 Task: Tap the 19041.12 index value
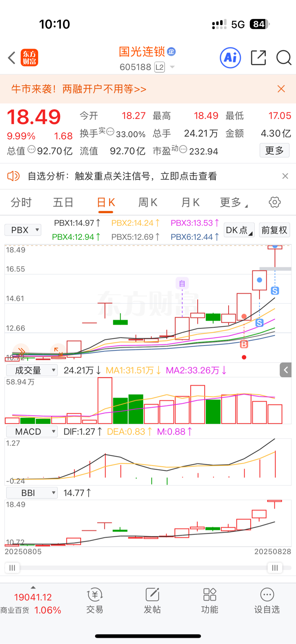[x=33, y=597]
